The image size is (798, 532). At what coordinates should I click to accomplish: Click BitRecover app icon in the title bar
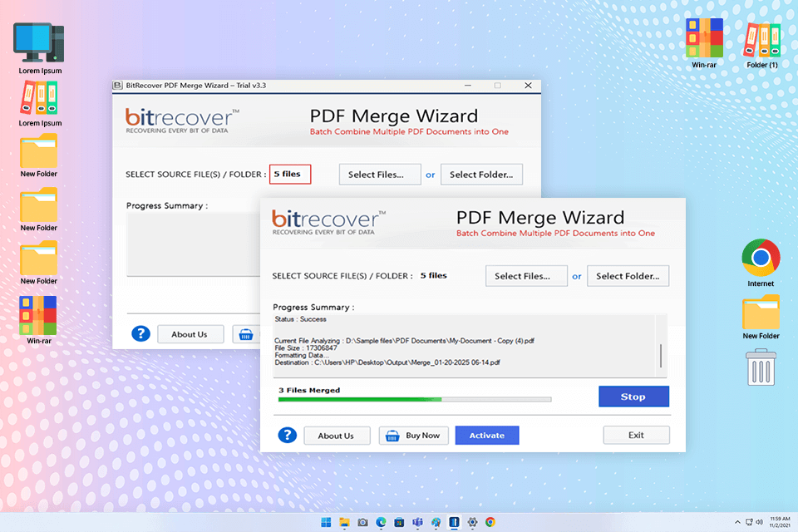(117, 86)
